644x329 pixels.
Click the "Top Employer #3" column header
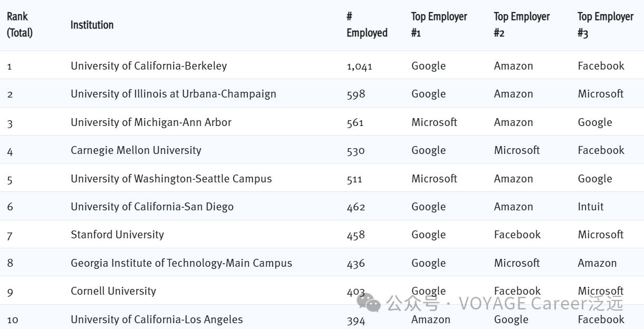click(605, 25)
